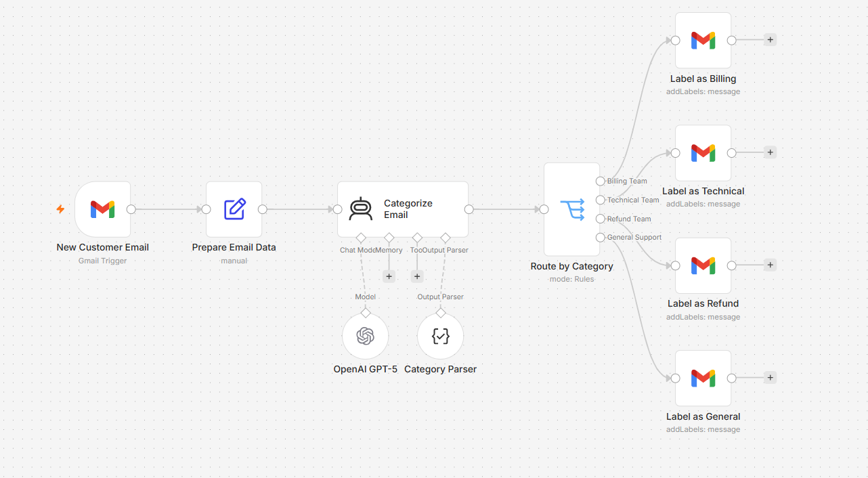Click the orange lightning trigger bolt icon

point(60,209)
